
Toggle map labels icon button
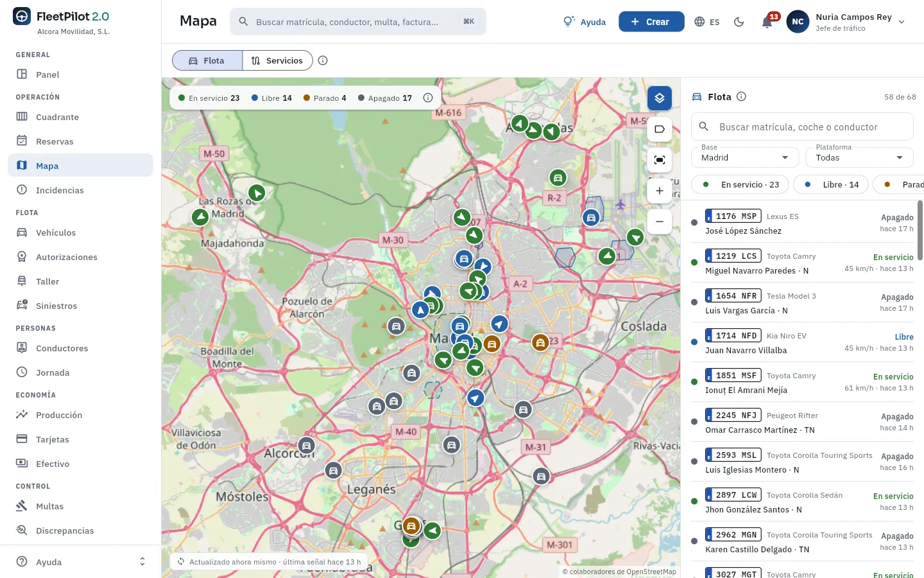(x=660, y=129)
